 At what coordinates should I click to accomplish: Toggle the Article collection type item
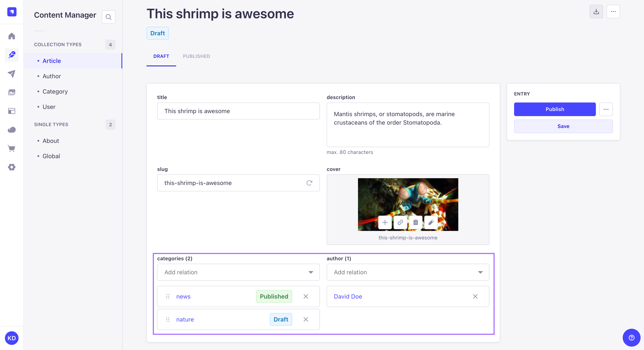[52, 61]
